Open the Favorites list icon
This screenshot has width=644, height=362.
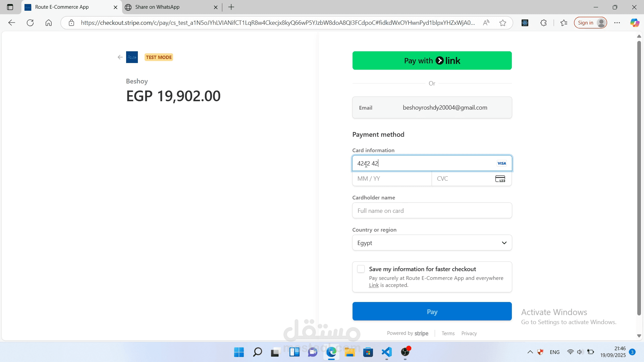tap(564, 23)
